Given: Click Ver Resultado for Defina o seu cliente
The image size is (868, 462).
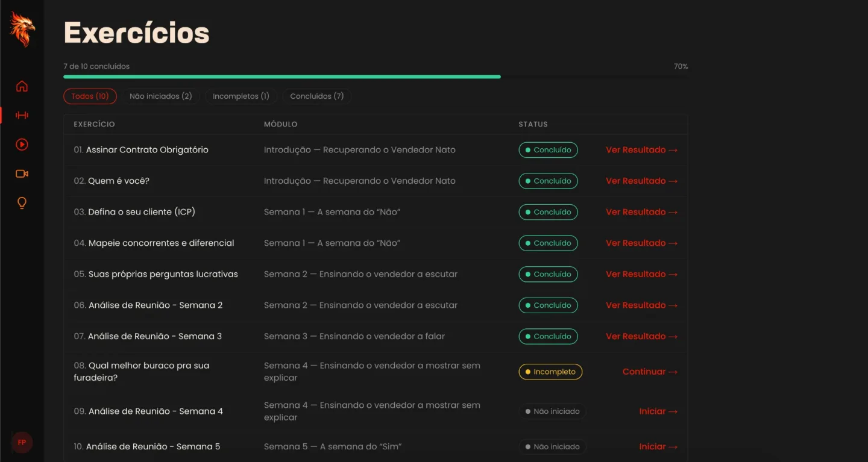Looking at the screenshot, I should [x=641, y=212].
